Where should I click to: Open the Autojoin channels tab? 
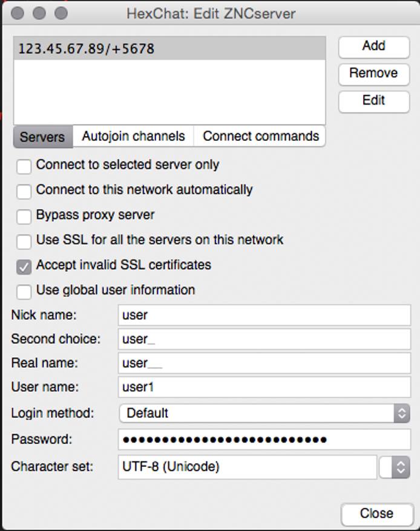[x=133, y=136]
